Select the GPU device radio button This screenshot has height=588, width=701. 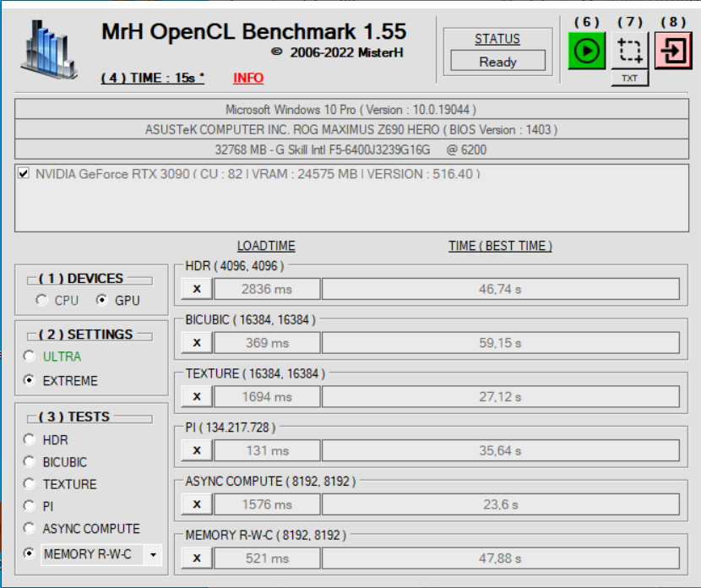pos(102,300)
